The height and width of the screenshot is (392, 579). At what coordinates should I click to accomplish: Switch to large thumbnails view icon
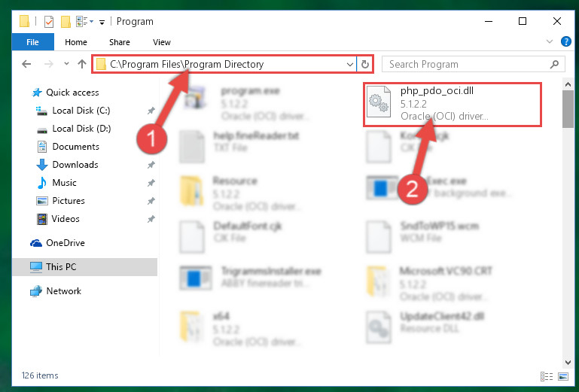(x=563, y=376)
